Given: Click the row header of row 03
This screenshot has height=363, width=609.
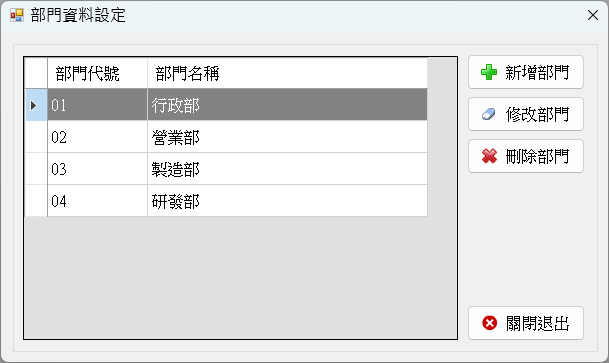Looking at the screenshot, I should click(36, 169).
